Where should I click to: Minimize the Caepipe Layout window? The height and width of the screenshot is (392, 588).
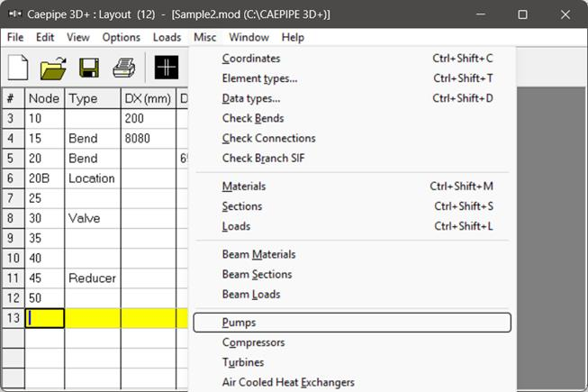coord(481,14)
